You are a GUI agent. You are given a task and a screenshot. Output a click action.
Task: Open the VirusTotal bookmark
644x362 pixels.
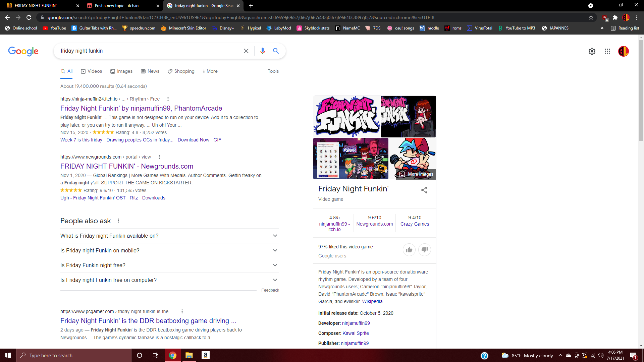coord(480,28)
